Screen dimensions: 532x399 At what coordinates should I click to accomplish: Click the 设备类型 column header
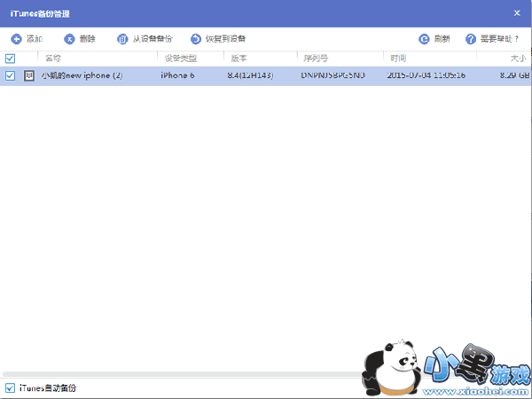pyautogui.click(x=179, y=59)
